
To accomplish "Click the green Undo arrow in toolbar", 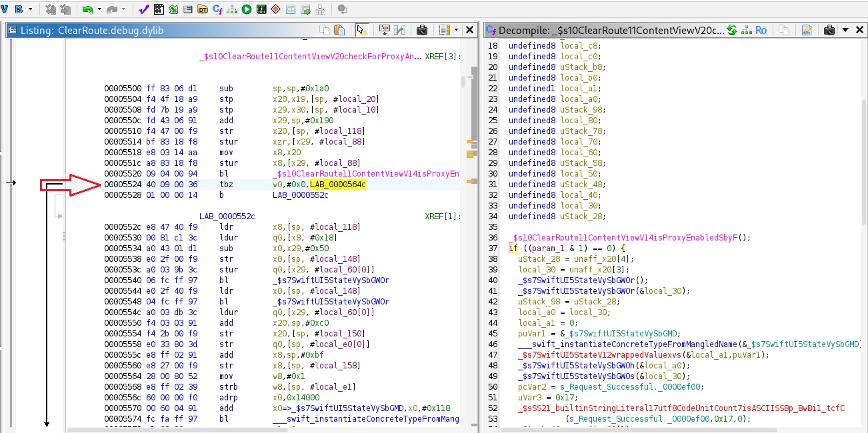I will click(87, 9).
